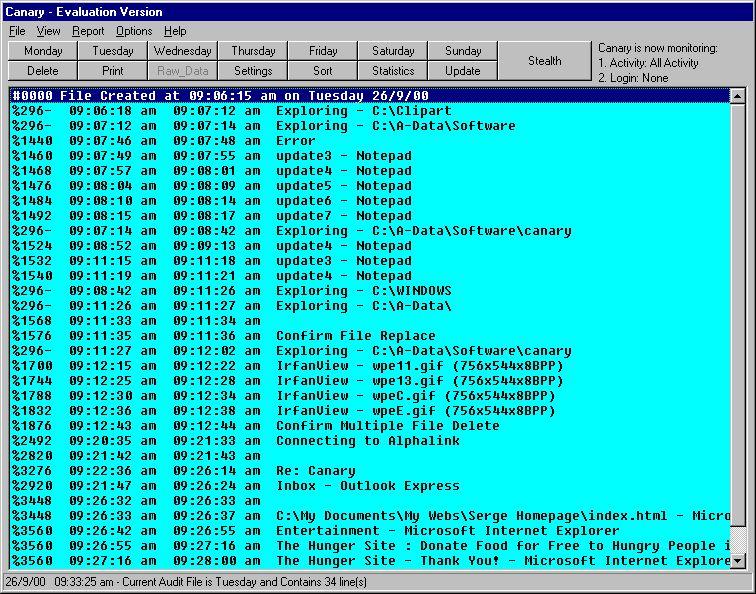
Task: Activate Stealth mode button
Action: click(x=544, y=61)
